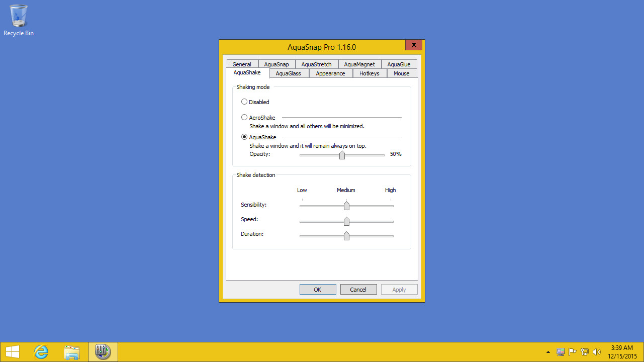Open the Action Center flag in the tray
This screenshot has width=644, height=362.
572,351
